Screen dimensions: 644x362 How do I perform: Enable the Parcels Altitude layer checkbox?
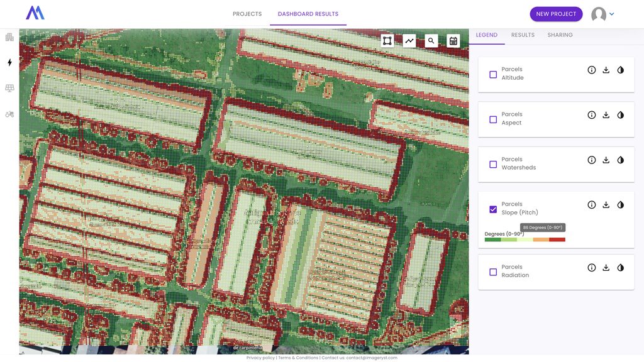click(x=493, y=74)
